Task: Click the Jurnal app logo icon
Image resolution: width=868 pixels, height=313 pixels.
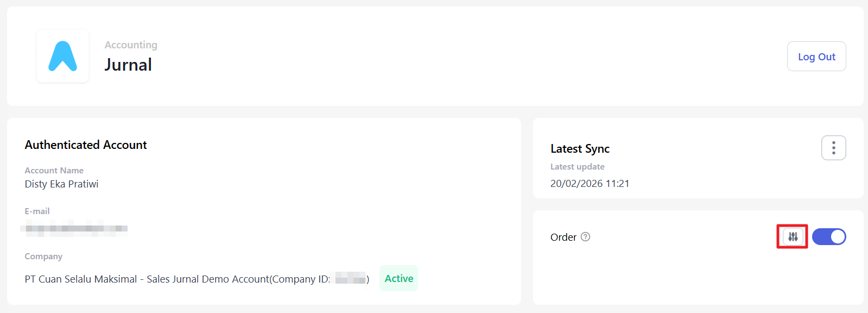Action: (x=62, y=56)
